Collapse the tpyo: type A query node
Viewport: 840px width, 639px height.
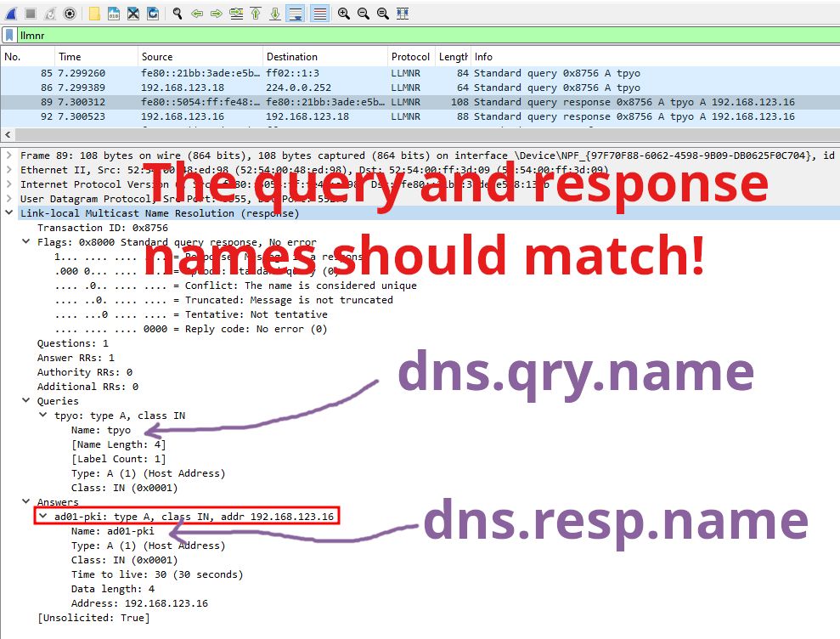42,415
